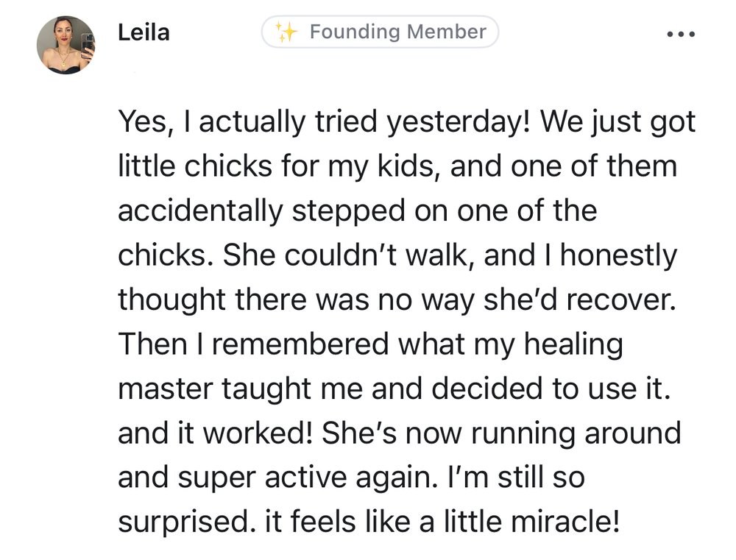Click the word Founding in the badge
The width and height of the screenshot is (736, 560).
pos(355,32)
